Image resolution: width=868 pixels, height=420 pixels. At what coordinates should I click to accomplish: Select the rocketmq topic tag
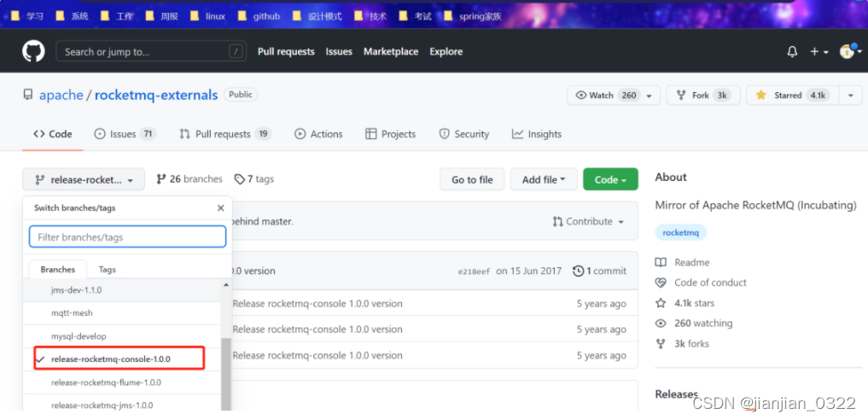point(680,233)
